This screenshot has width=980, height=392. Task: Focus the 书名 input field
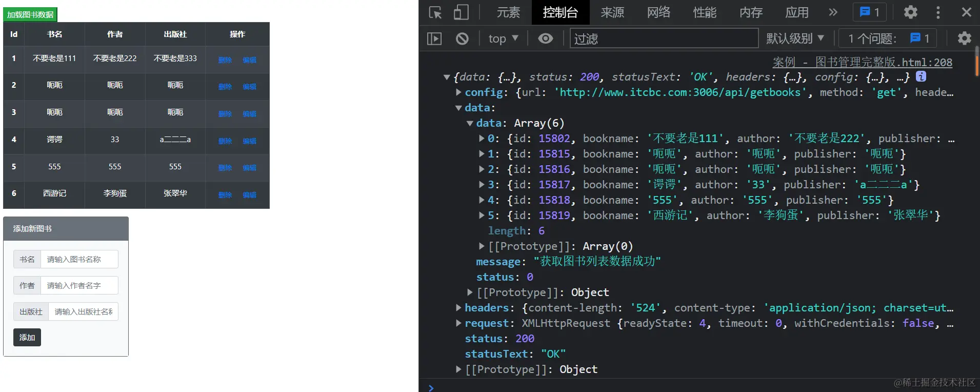click(79, 259)
